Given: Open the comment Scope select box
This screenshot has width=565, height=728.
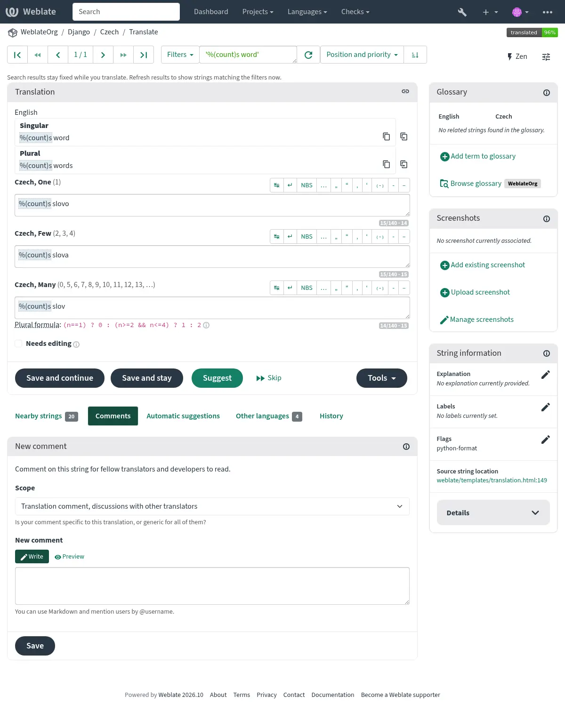Looking at the screenshot, I should point(212,506).
